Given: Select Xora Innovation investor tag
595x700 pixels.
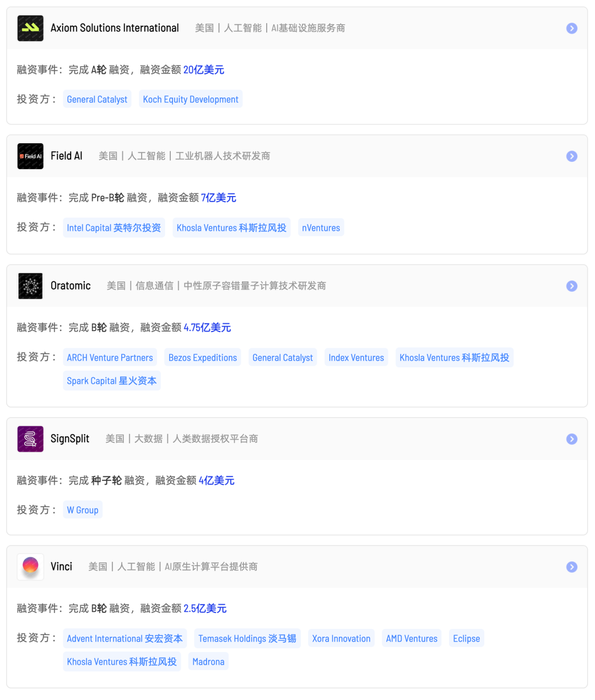Looking at the screenshot, I should point(342,638).
